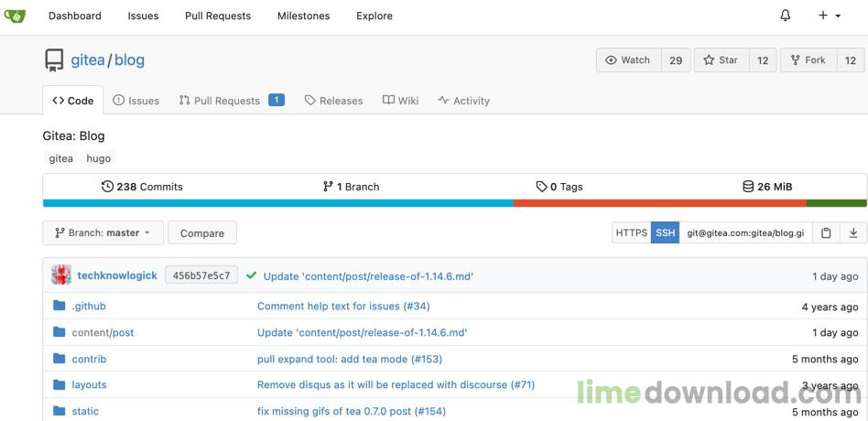
Task: Click the gitea topic tag
Action: click(x=61, y=158)
